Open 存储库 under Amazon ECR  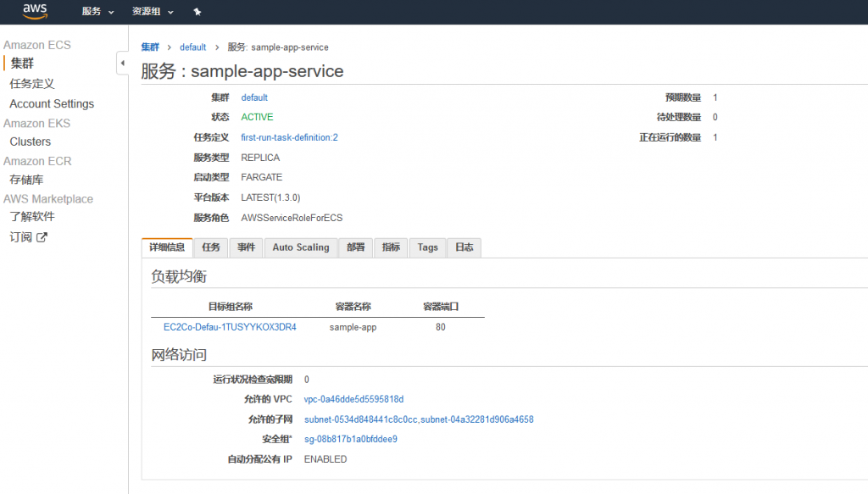pyautogui.click(x=26, y=180)
